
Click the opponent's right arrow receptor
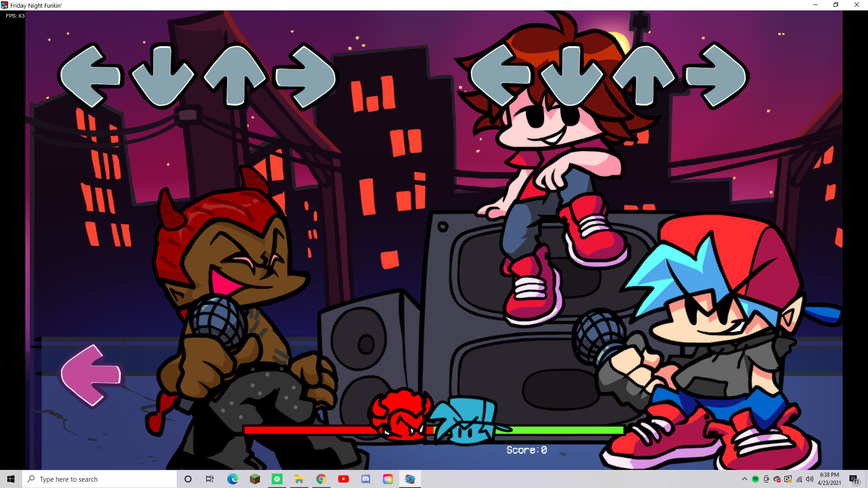coord(306,76)
